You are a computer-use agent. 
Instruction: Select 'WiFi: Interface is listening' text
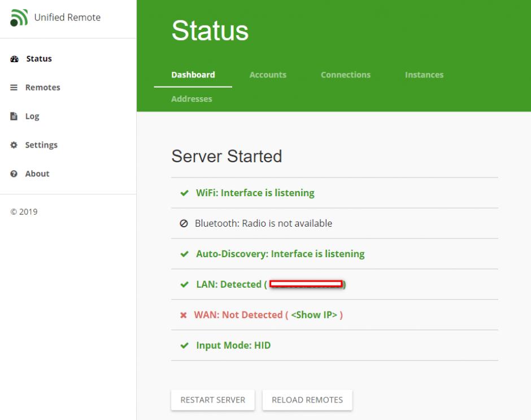(x=255, y=193)
